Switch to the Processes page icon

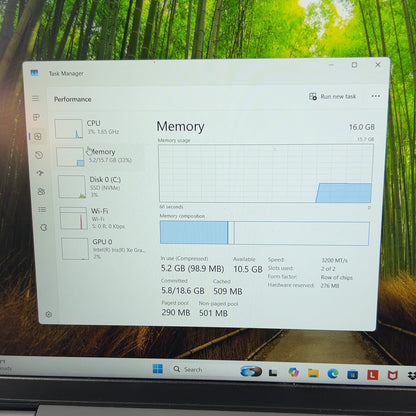click(37, 117)
